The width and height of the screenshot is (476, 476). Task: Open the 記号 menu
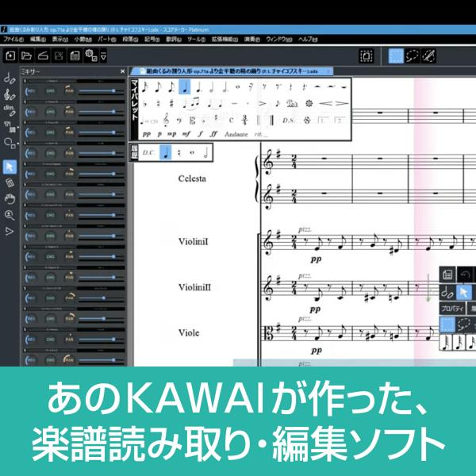152,40
